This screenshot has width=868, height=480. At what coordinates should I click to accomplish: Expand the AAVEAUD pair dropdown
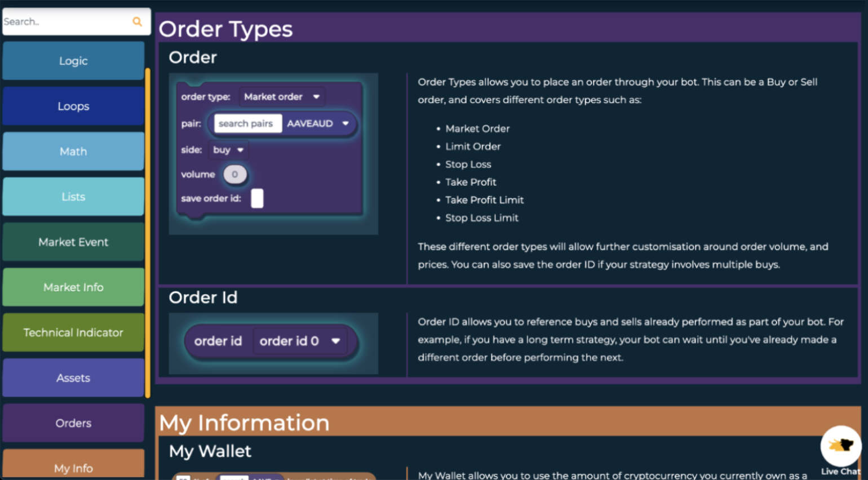(318, 123)
